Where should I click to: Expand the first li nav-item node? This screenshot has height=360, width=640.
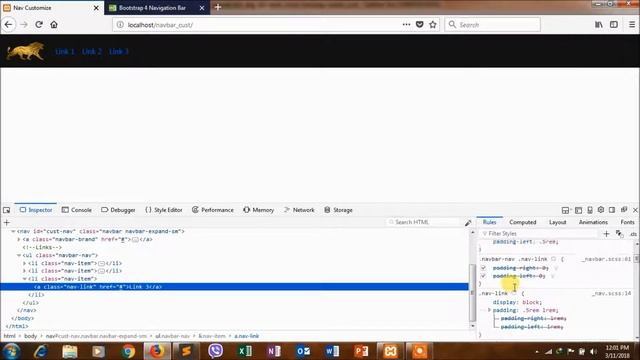[24, 263]
